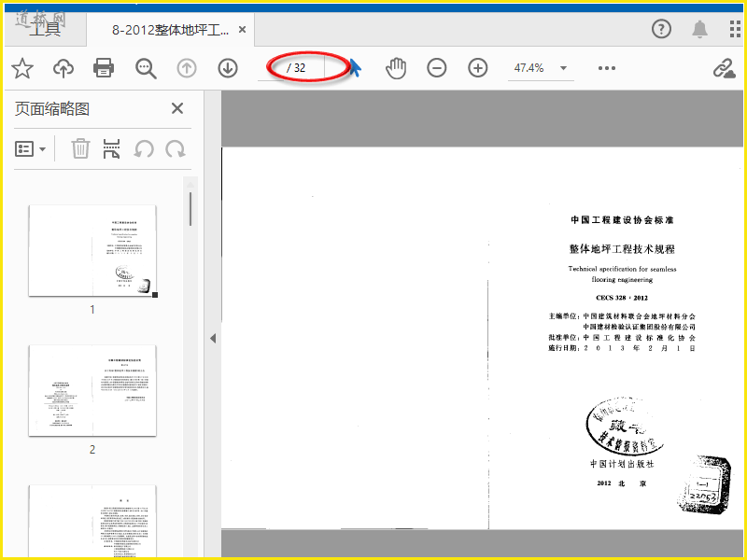Viewport: 747px width, 560px height.
Task: Bookmark this file with the star icon
Action: point(22,68)
